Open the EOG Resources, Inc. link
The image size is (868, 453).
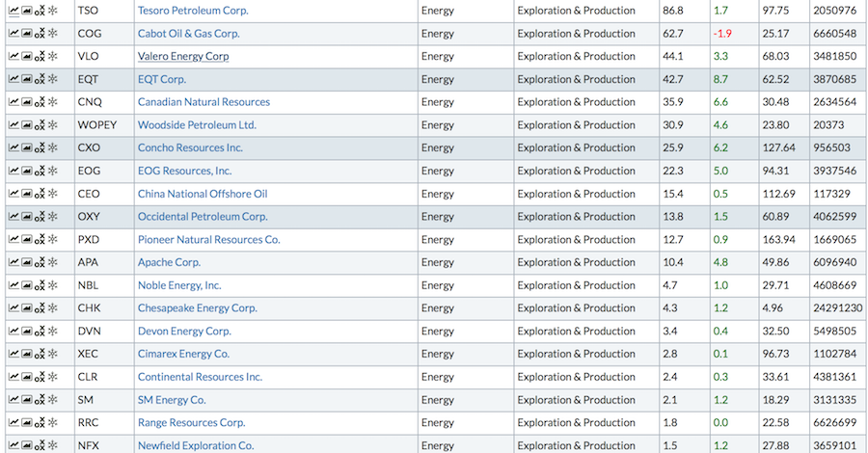tap(184, 171)
